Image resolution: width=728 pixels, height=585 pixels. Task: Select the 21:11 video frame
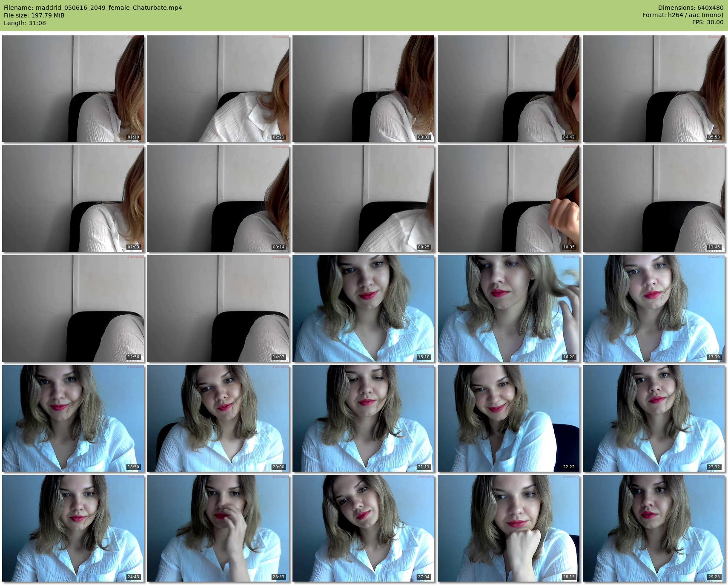364,418
